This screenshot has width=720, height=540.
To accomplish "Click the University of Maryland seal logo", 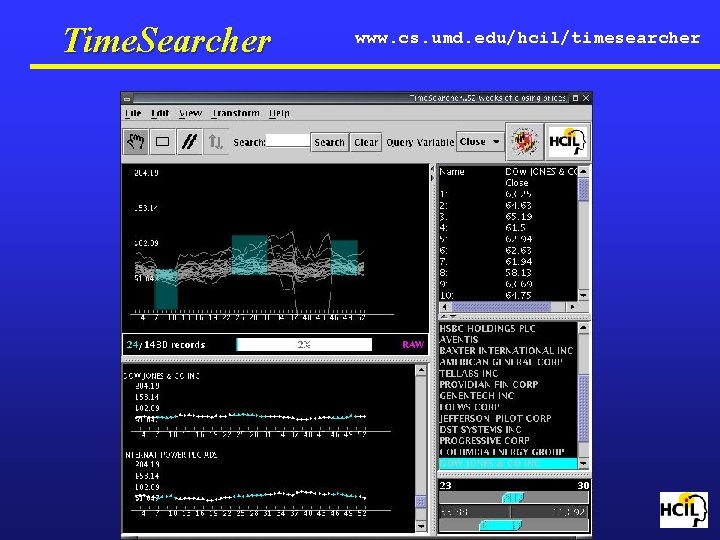I will tap(524, 141).
